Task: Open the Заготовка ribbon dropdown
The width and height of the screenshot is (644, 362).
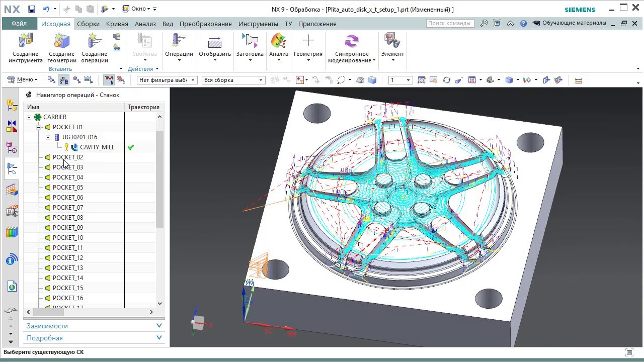Action: click(x=250, y=48)
